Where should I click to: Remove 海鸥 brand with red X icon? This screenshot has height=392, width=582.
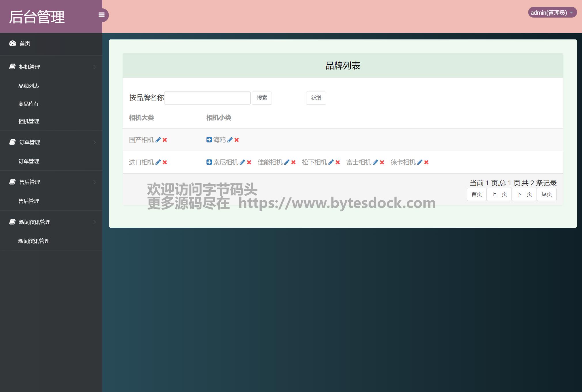(x=237, y=140)
